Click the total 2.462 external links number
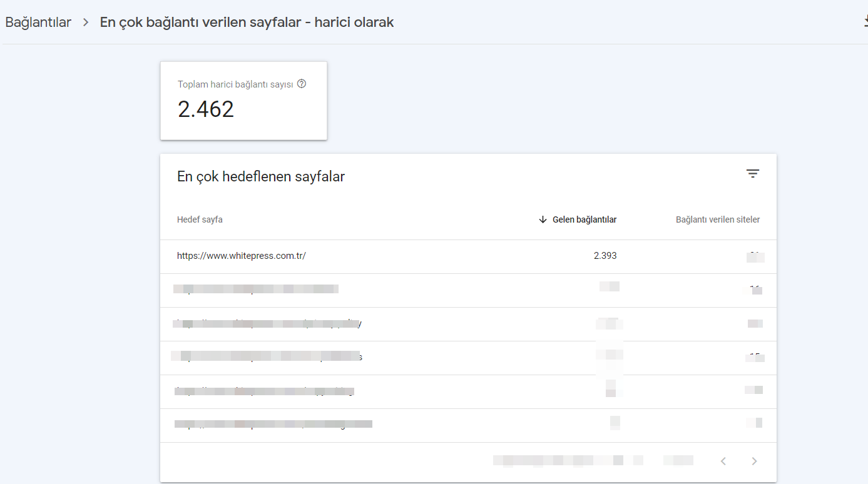 tap(206, 109)
